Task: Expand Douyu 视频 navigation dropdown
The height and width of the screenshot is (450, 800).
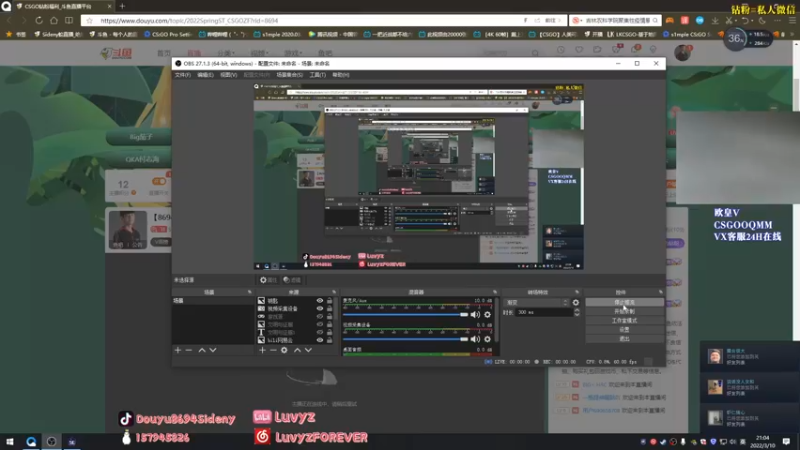Action: tap(259, 53)
